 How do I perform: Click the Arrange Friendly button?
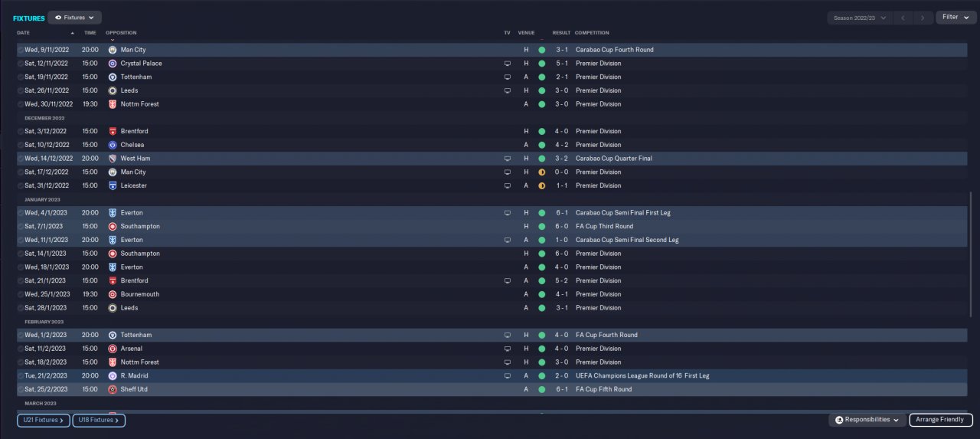pos(941,420)
